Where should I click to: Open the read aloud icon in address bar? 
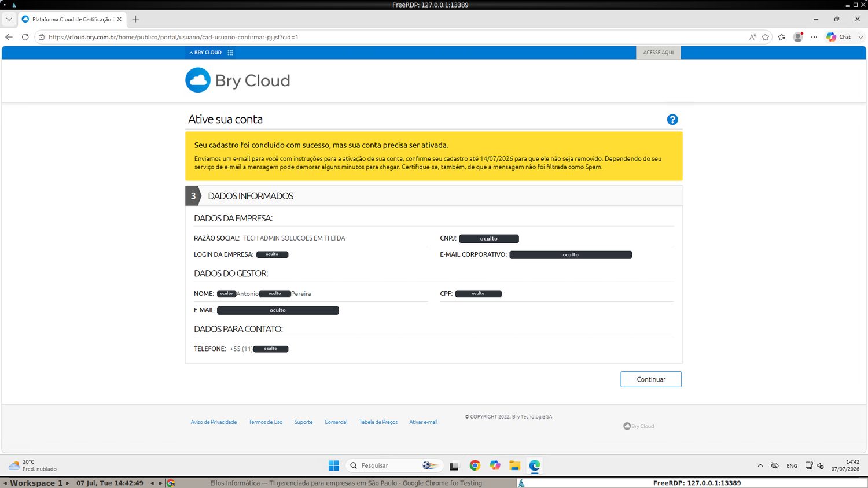click(x=752, y=37)
